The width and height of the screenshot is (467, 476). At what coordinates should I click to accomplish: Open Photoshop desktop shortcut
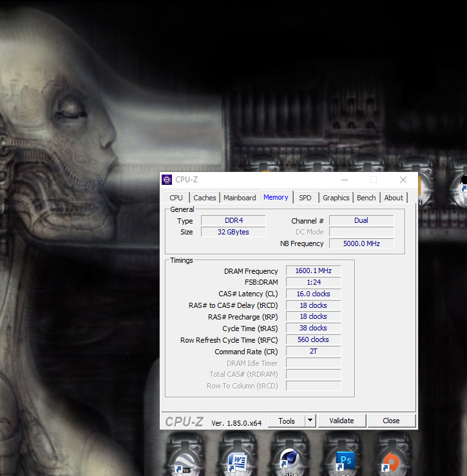click(x=344, y=461)
